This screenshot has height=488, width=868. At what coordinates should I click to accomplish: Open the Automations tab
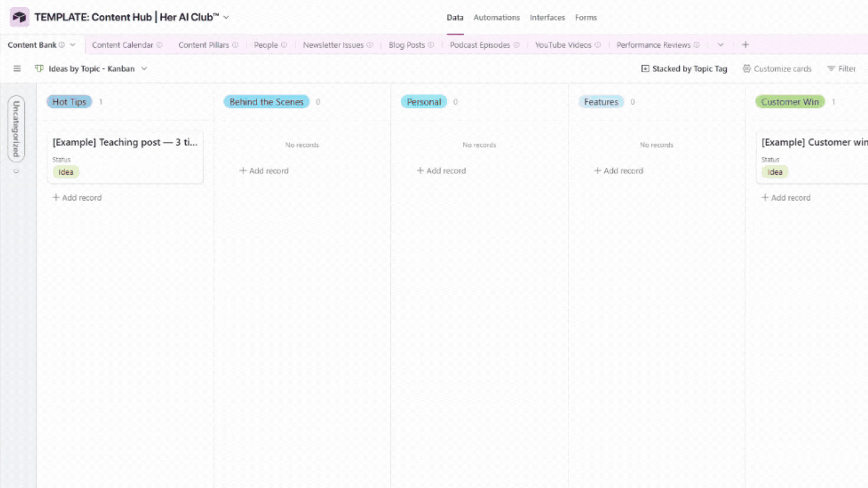click(x=496, y=18)
